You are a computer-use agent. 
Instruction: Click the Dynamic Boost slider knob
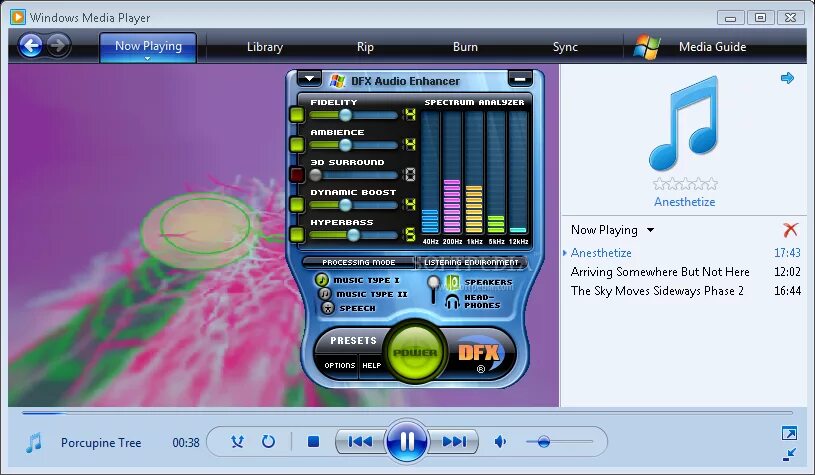point(345,205)
